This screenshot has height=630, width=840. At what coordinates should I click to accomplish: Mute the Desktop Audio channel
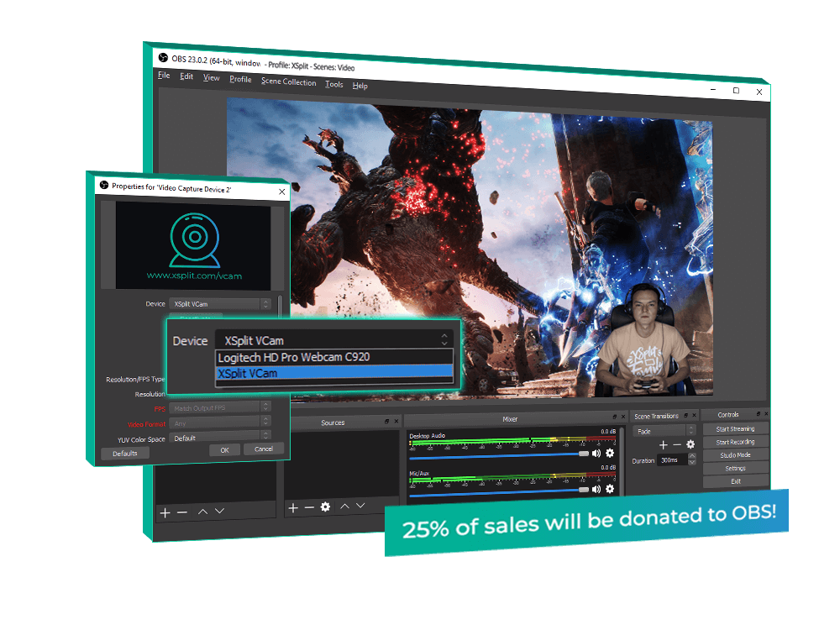pos(596,454)
